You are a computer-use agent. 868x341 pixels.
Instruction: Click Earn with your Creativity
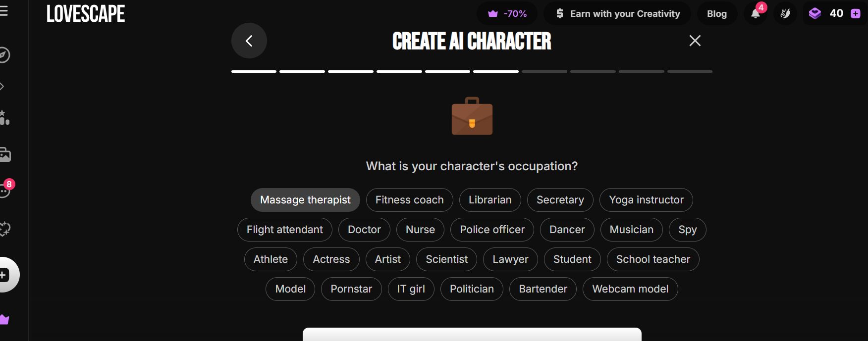pyautogui.click(x=617, y=14)
